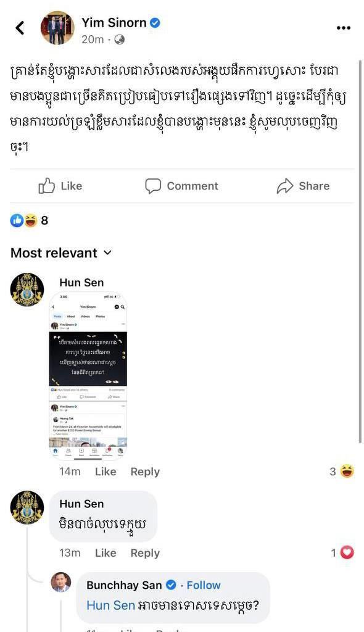Expand the Most relevant sorting dropdown
Viewport: 364px width, 632px height.
tap(61, 252)
